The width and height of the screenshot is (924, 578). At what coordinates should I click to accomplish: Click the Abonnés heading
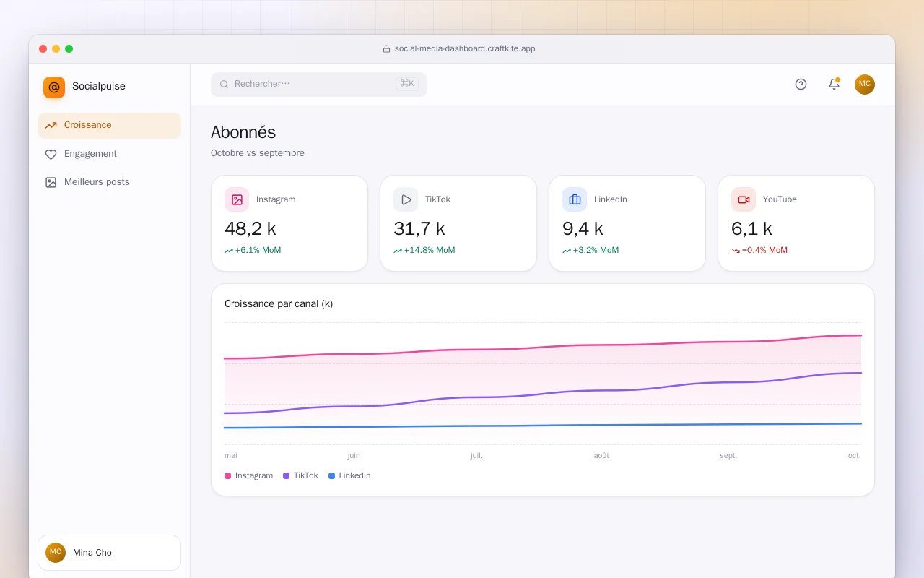[x=243, y=132]
